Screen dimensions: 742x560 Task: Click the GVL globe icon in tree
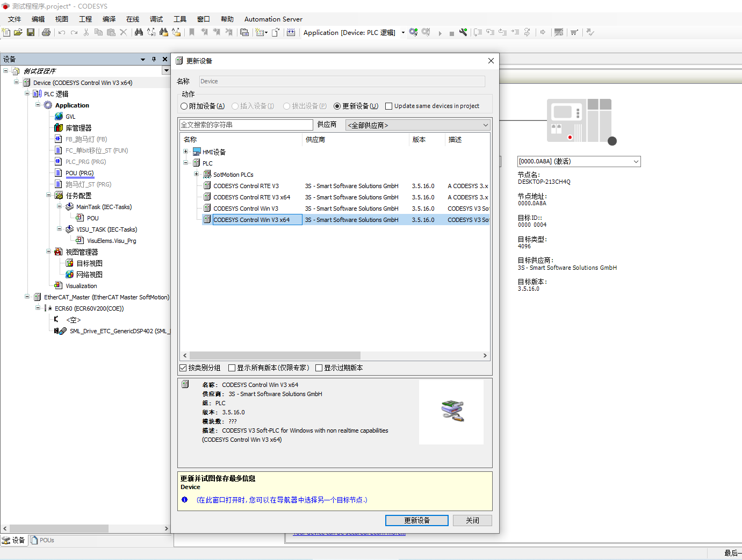coord(59,116)
